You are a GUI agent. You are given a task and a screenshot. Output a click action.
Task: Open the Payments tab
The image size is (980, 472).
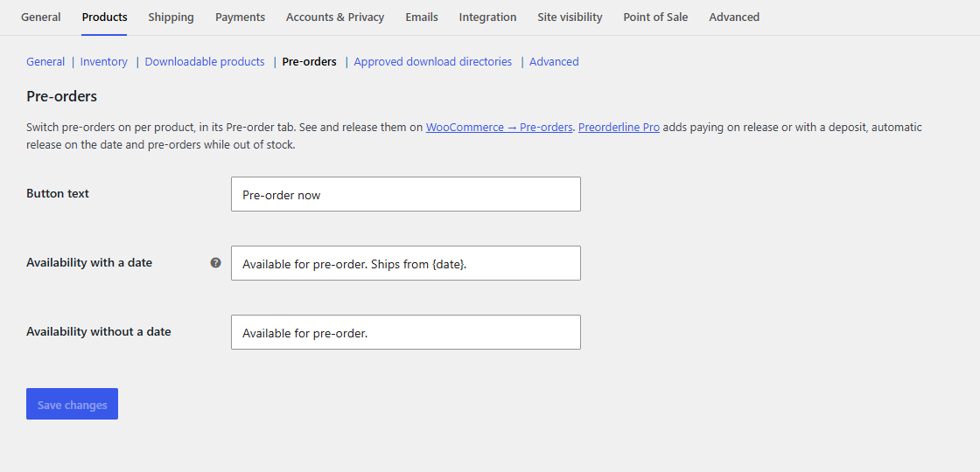240,17
